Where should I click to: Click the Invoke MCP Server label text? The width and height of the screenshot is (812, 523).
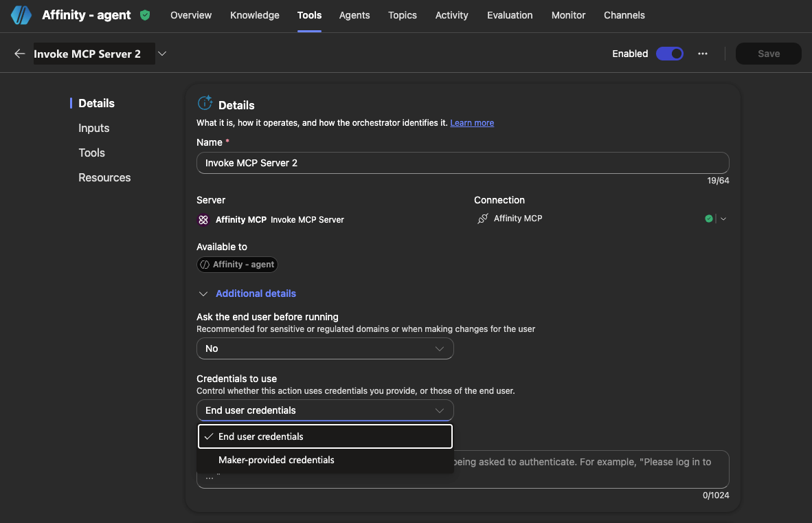coord(307,219)
